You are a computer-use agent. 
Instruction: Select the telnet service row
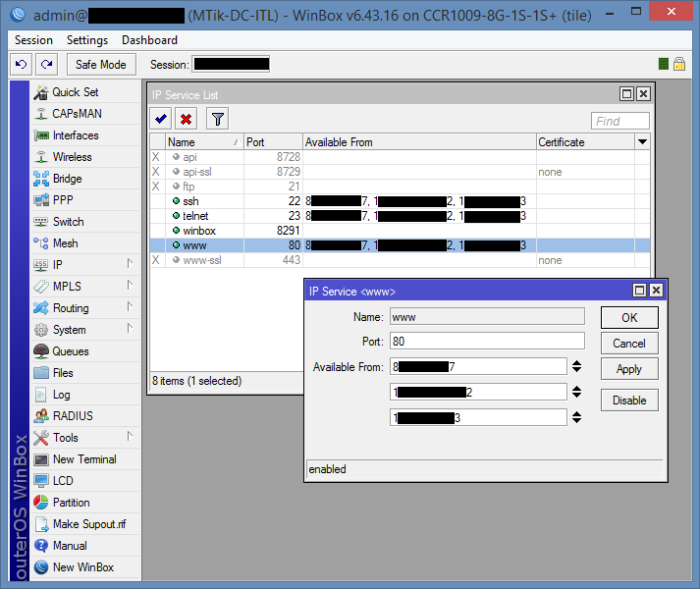coord(400,216)
